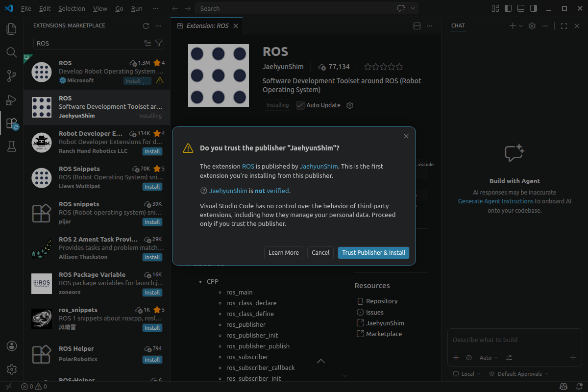Open the Selection menu
The width and height of the screenshot is (588, 392).
pos(72,8)
